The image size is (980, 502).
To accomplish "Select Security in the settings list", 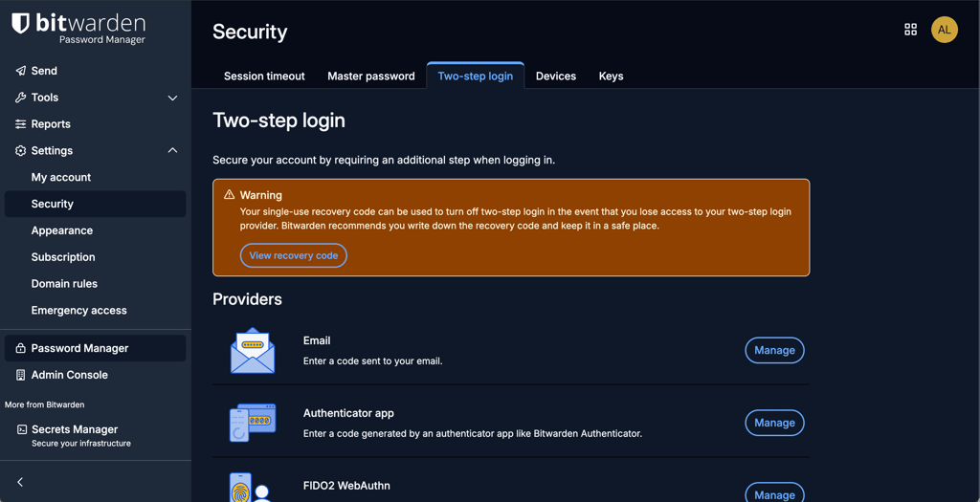I will tap(95, 204).
